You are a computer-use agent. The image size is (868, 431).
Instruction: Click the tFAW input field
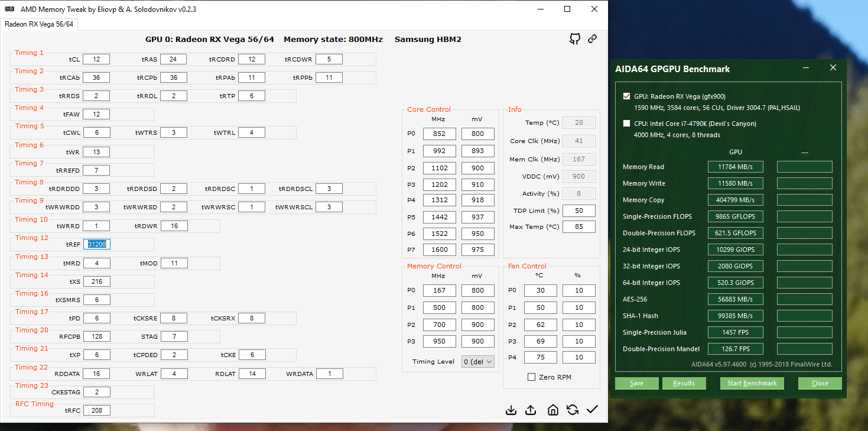pos(96,114)
